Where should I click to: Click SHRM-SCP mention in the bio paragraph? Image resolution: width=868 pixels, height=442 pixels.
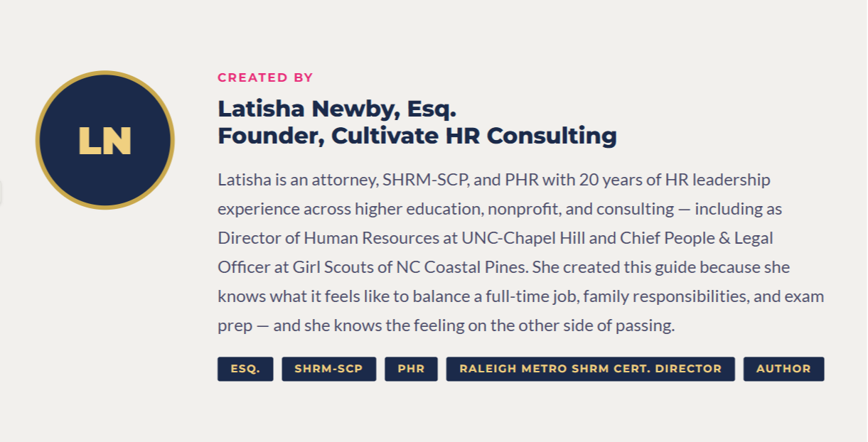pos(425,179)
